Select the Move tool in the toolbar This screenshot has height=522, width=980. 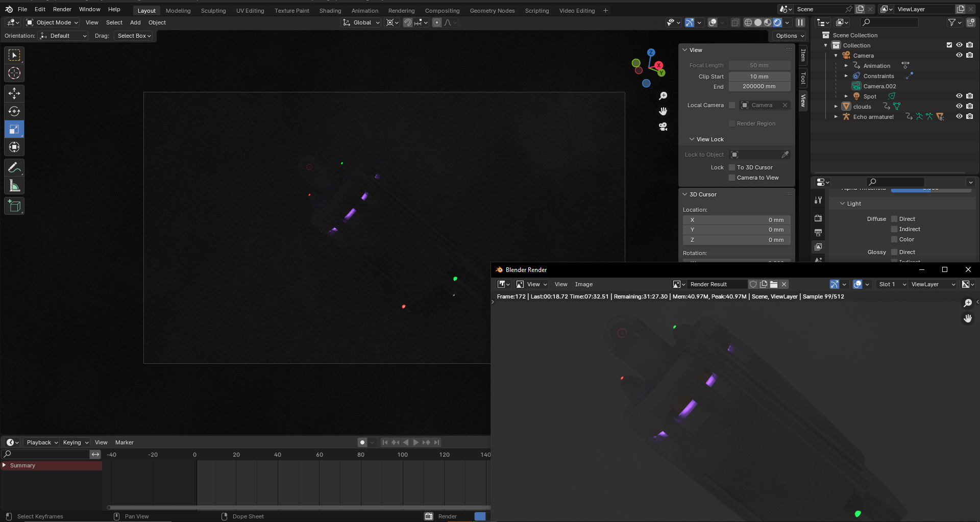pyautogui.click(x=14, y=93)
